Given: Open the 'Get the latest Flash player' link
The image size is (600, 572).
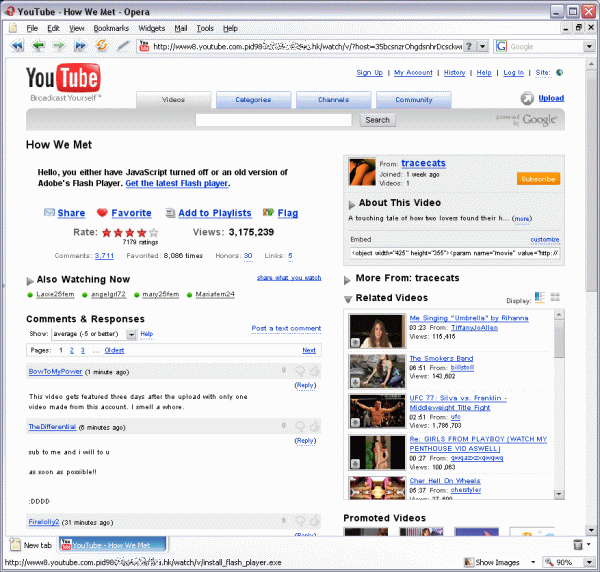Looking at the screenshot, I should [177, 183].
